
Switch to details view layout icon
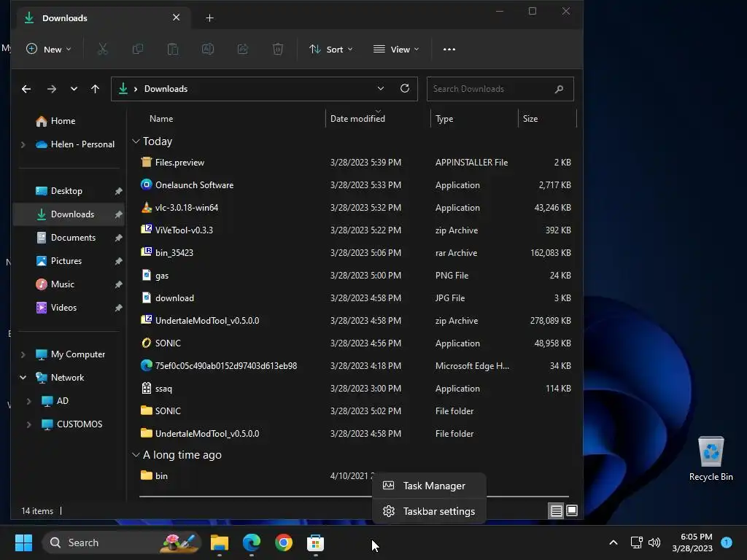pos(557,511)
